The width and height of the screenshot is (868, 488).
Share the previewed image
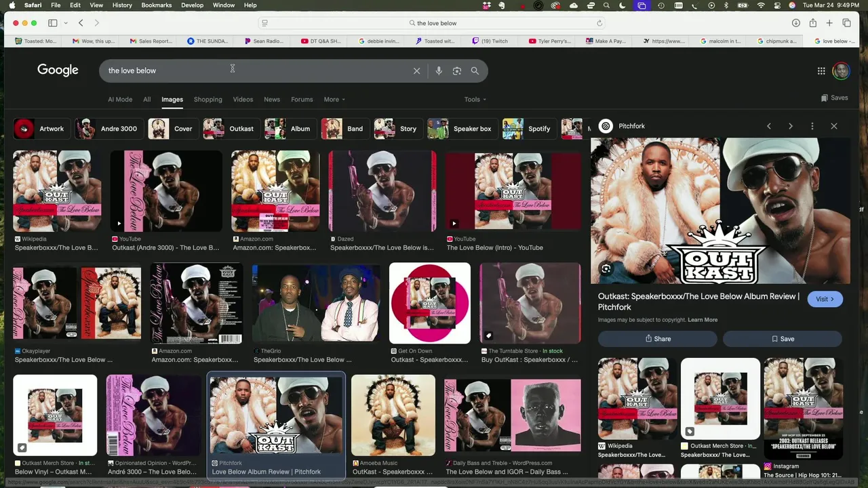657,339
